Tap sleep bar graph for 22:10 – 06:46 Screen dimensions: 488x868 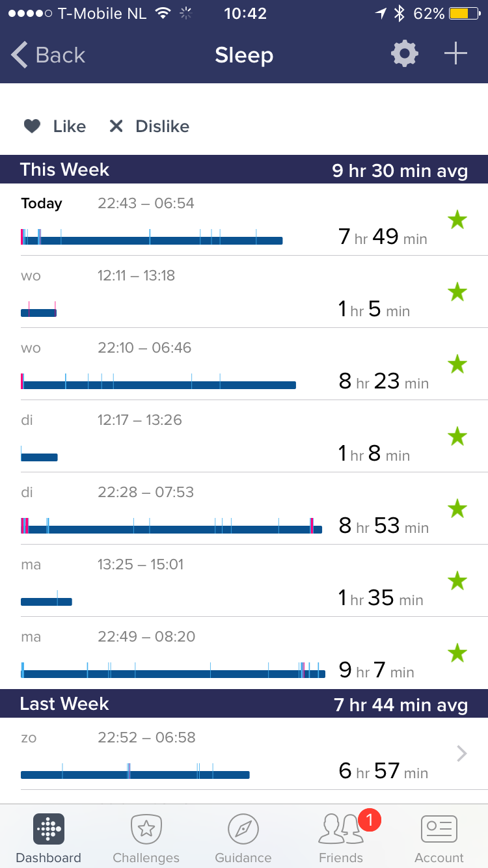[x=158, y=385]
